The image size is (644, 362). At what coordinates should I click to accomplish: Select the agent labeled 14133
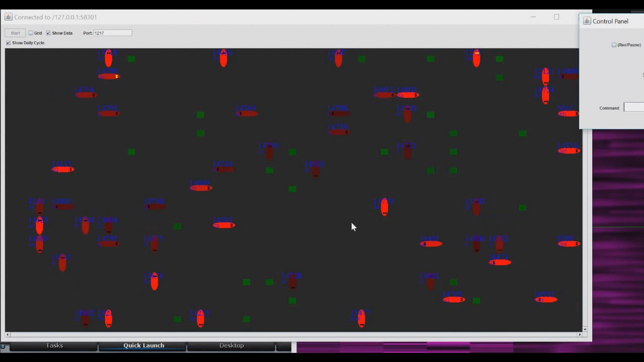pyautogui.click(x=63, y=169)
